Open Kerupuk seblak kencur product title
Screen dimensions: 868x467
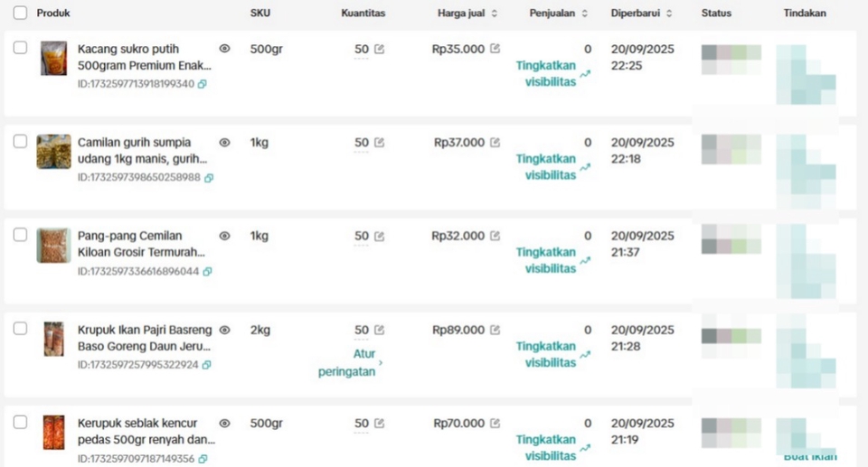[x=146, y=432]
